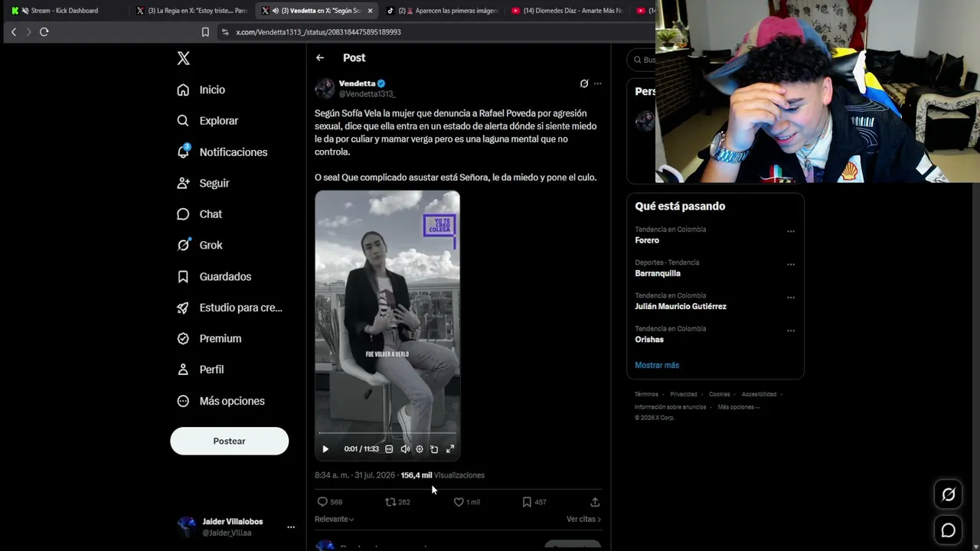Open the Términos footer link
980x551 pixels.
pos(646,394)
